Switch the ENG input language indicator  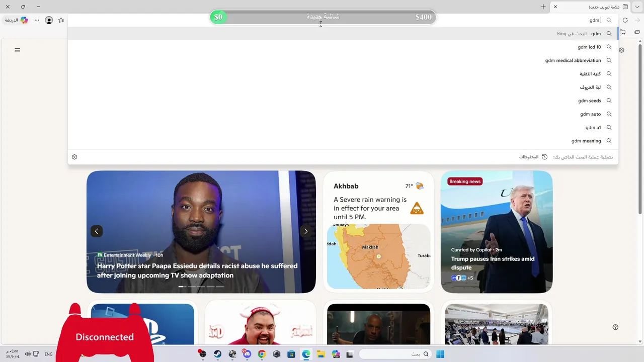pos(48,354)
